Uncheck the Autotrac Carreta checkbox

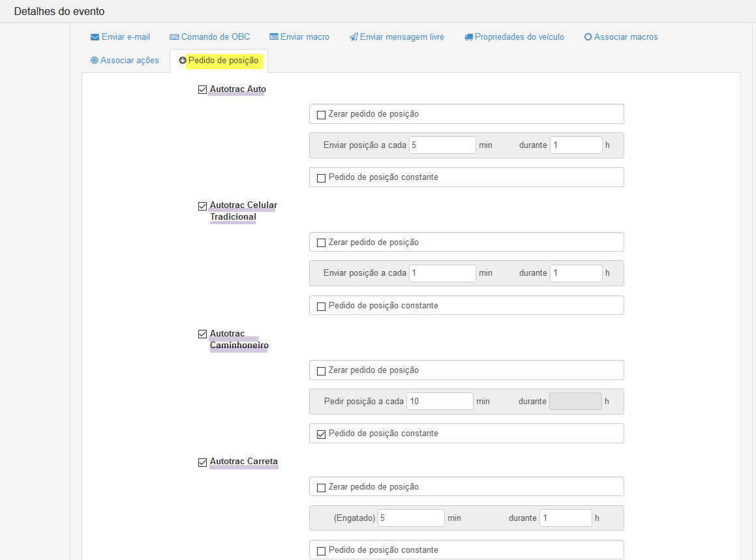[202, 463]
